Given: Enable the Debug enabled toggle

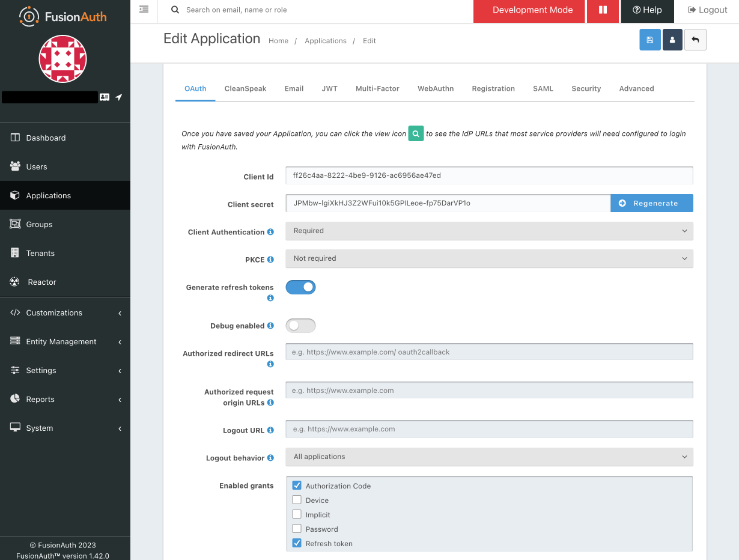Looking at the screenshot, I should click(x=300, y=325).
